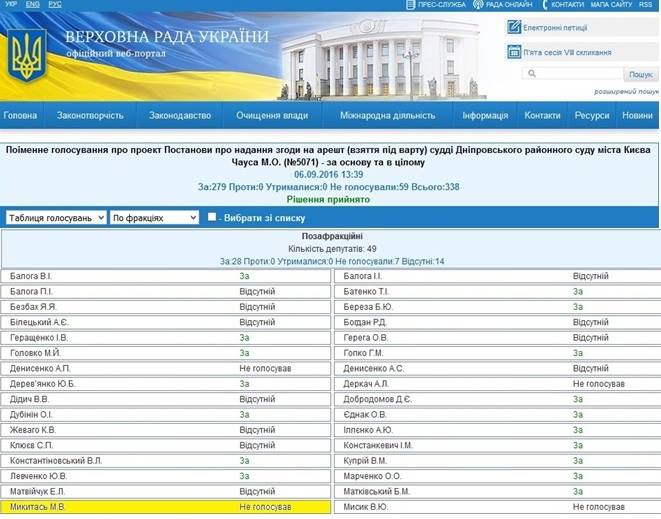Select the highlighted row 'Микитась М.В.'
The width and height of the screenshot is (661, 519).
[166, 507]
